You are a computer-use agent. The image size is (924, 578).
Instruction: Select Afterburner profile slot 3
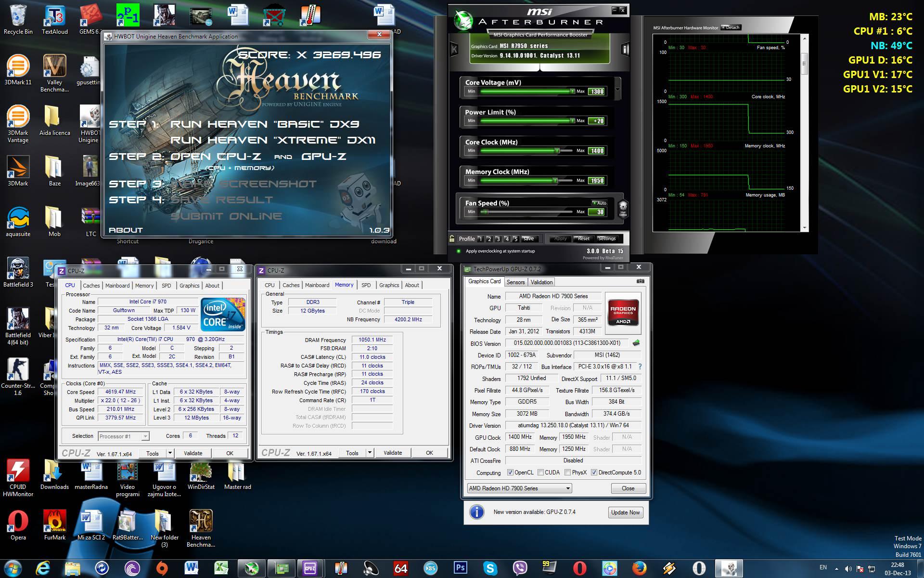click(x=498, y=238)
